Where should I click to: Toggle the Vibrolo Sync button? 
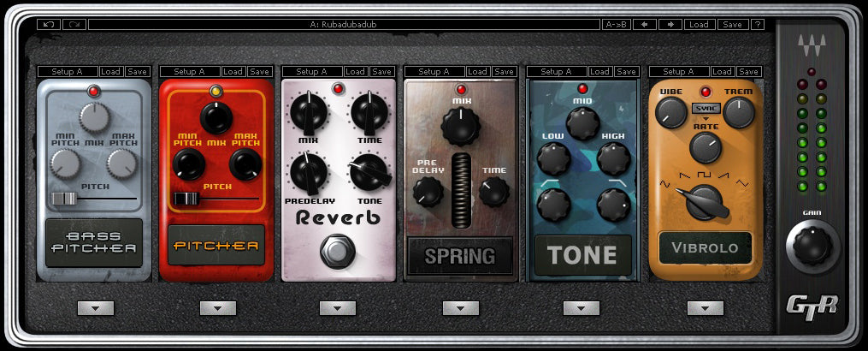point(706,108)
